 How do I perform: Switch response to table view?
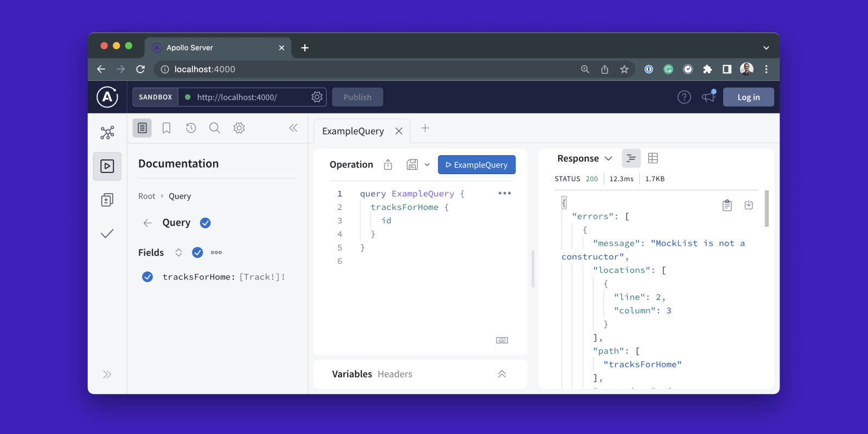(653, 158)
